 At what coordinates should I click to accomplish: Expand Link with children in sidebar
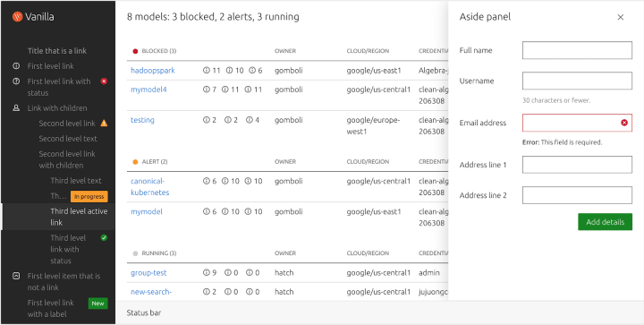[x=57, y=108]
